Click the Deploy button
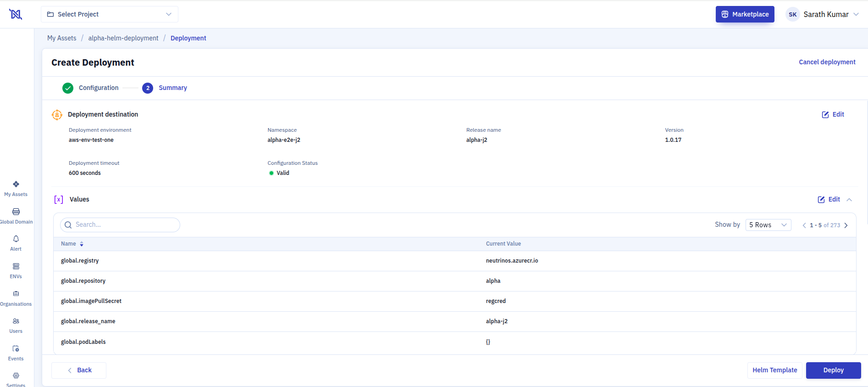 [x=834, y=370]
